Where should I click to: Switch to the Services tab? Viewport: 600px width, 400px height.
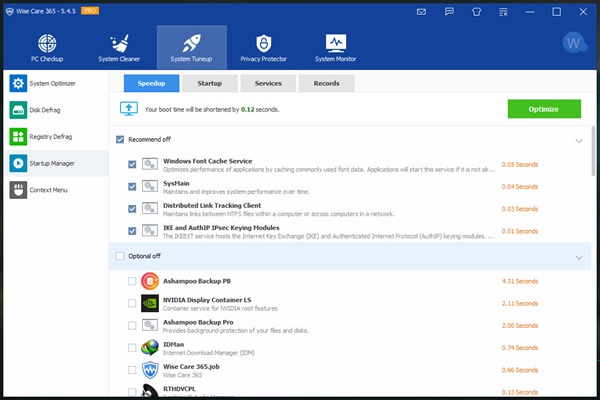267,83
